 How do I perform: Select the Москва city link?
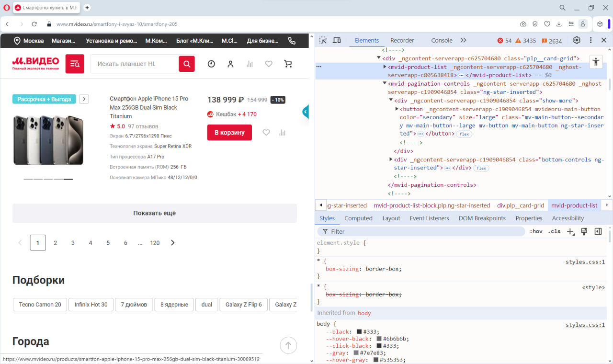[29, 41]
